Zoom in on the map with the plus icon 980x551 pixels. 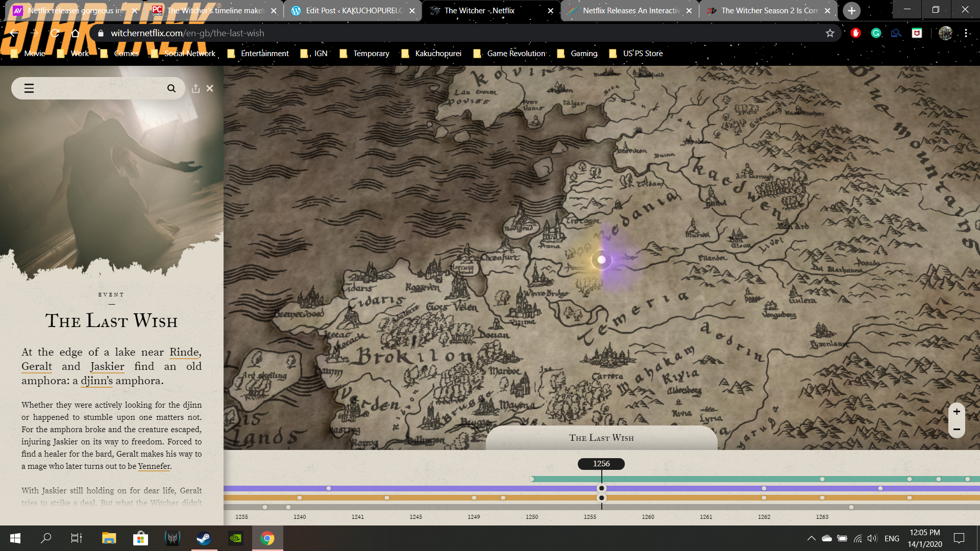click(957, 411)
